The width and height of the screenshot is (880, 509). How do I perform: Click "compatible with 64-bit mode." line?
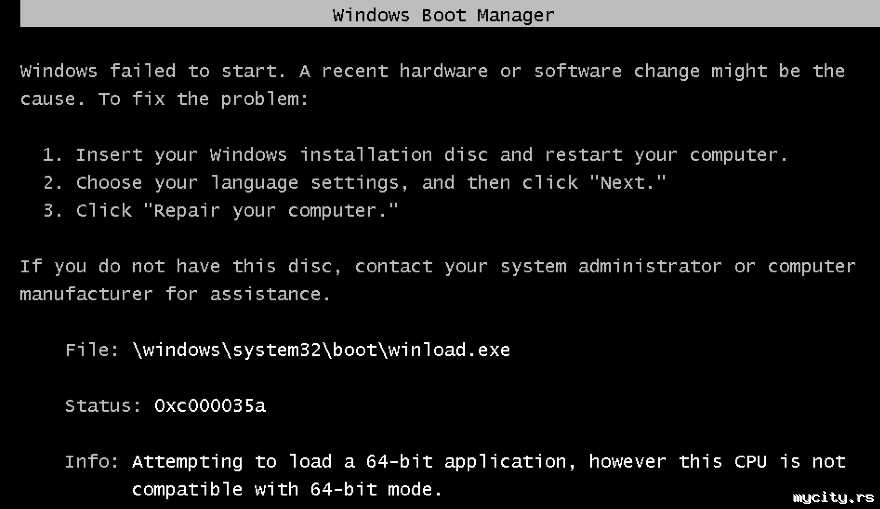tap(287, 489)
